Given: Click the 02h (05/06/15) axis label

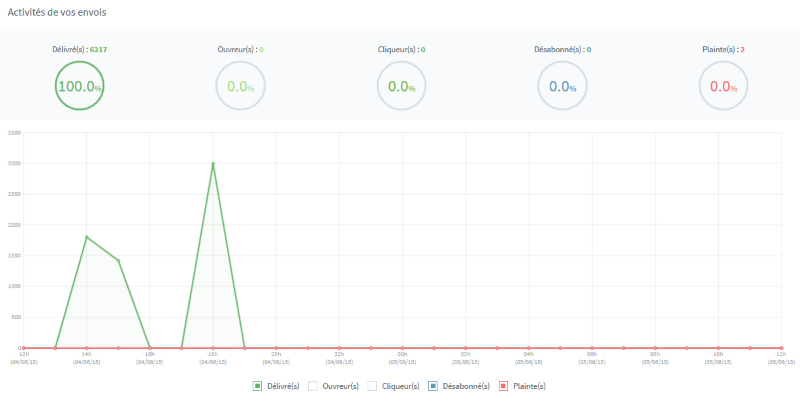Looking at the screenshot, I should pyautogui.click(x=465, y=358).
